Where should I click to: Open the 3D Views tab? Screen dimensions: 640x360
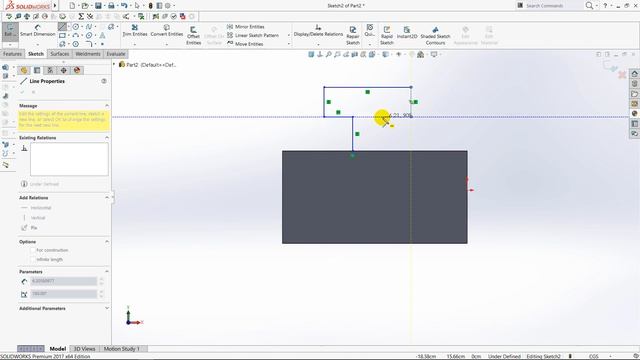pos(84,349)
